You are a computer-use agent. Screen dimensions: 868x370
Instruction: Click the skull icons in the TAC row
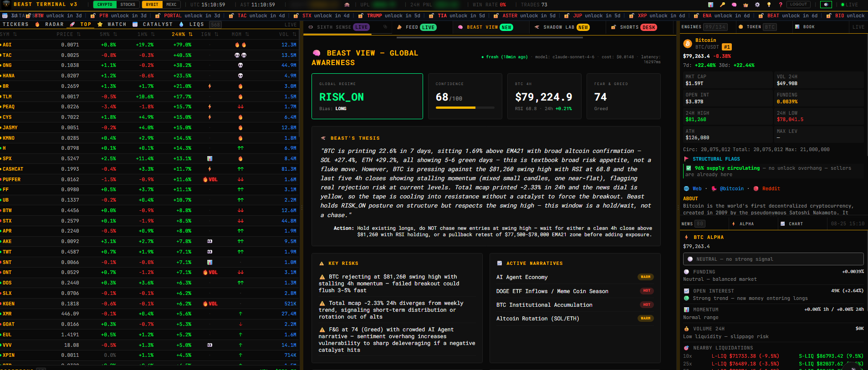[240, 55]
